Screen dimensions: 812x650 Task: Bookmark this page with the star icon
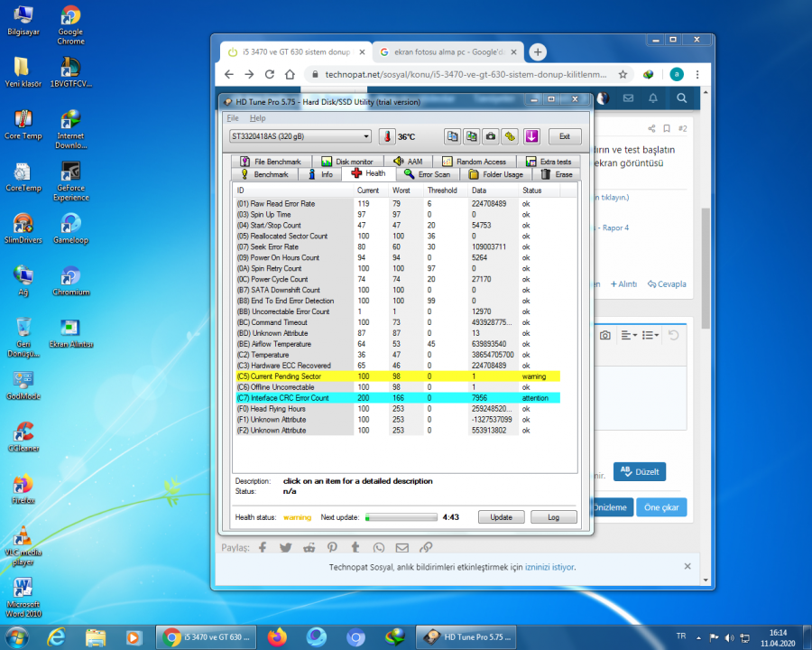click(x=623, y=75)
